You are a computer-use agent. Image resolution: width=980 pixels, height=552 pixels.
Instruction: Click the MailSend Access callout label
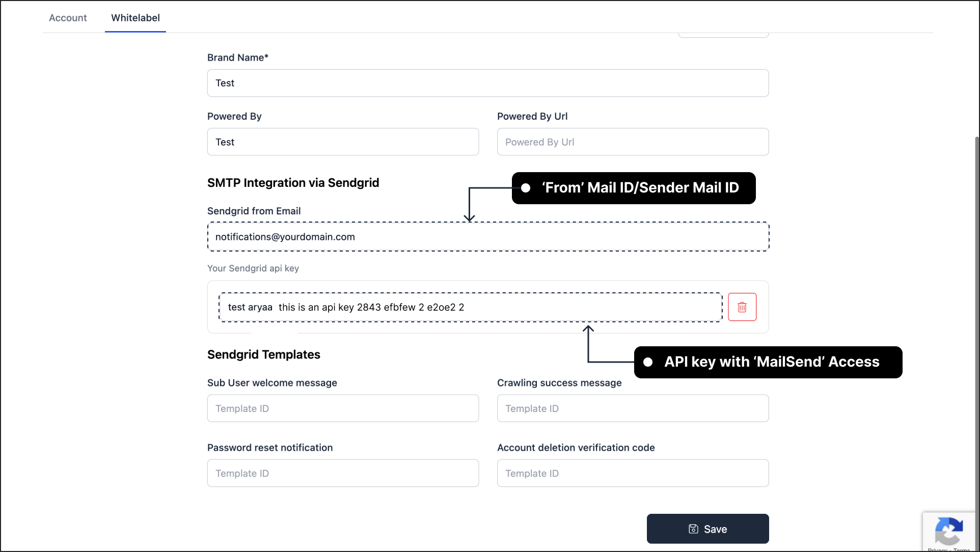tap(768, 362)
